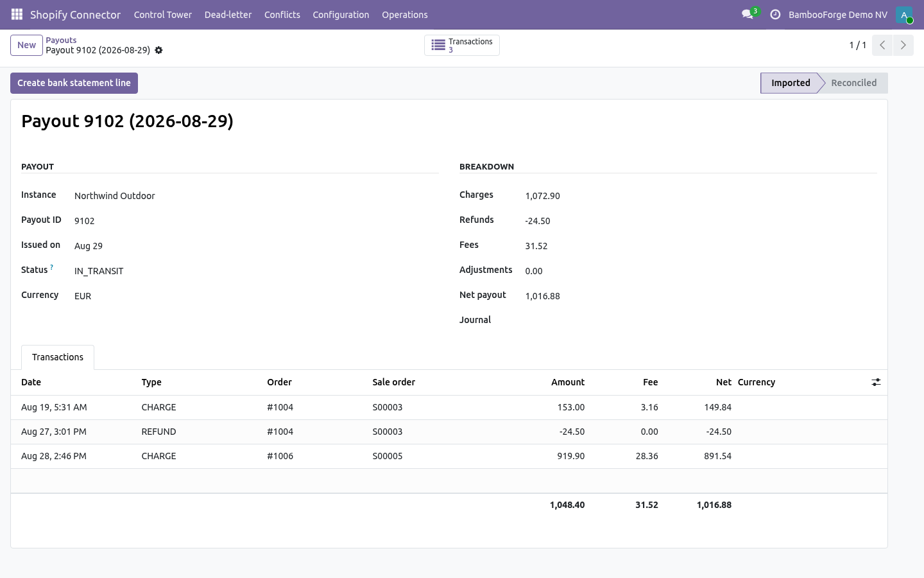
Task: Open the user avatar menu
Action: click(904, 15)
